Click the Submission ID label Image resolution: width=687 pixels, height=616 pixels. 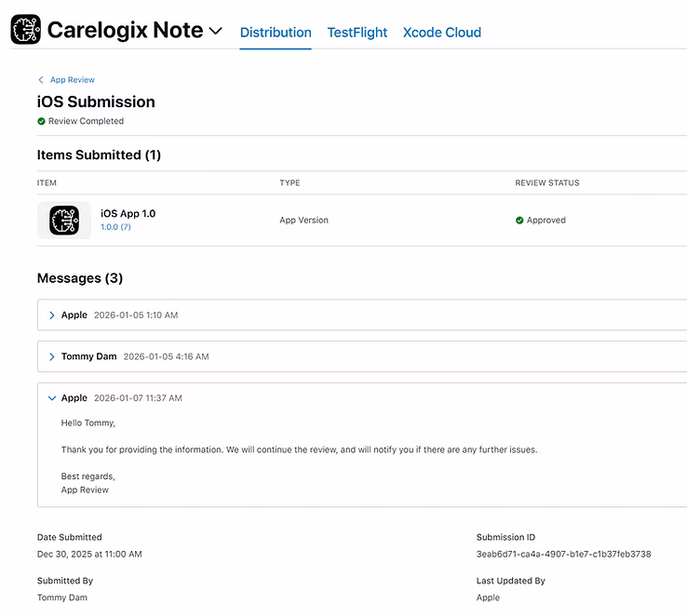click(x=505, y=537)
